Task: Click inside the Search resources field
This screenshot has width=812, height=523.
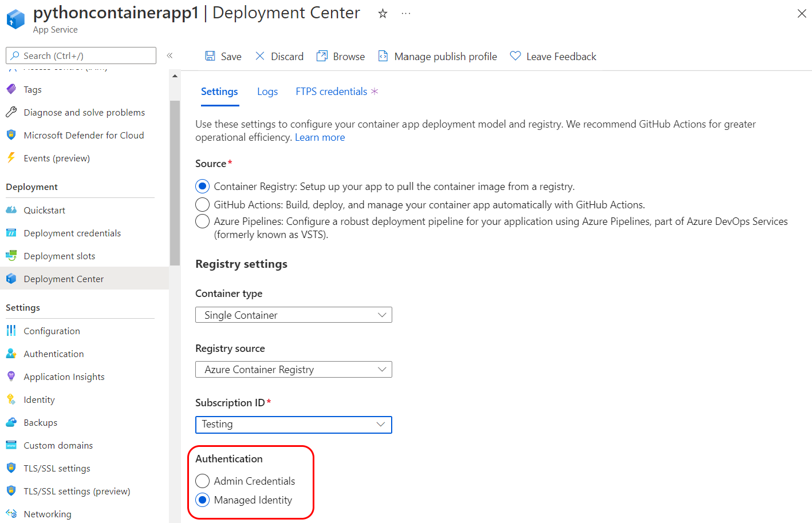Action: 81,56
